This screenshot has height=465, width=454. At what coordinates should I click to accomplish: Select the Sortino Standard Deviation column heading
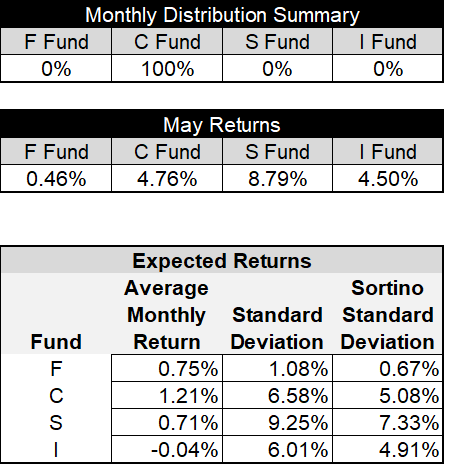click(388, 315)
